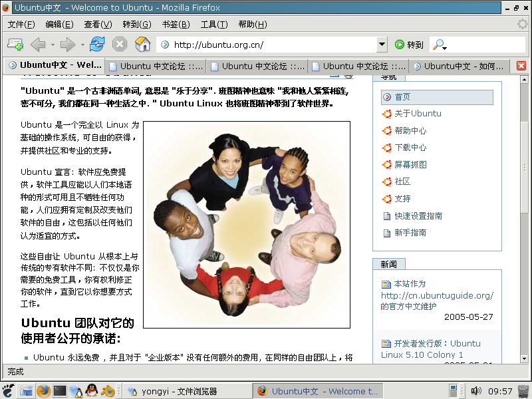
Task: Switch to the Ubuntu中文 - 如何... tab
Action: pos(459,66)
